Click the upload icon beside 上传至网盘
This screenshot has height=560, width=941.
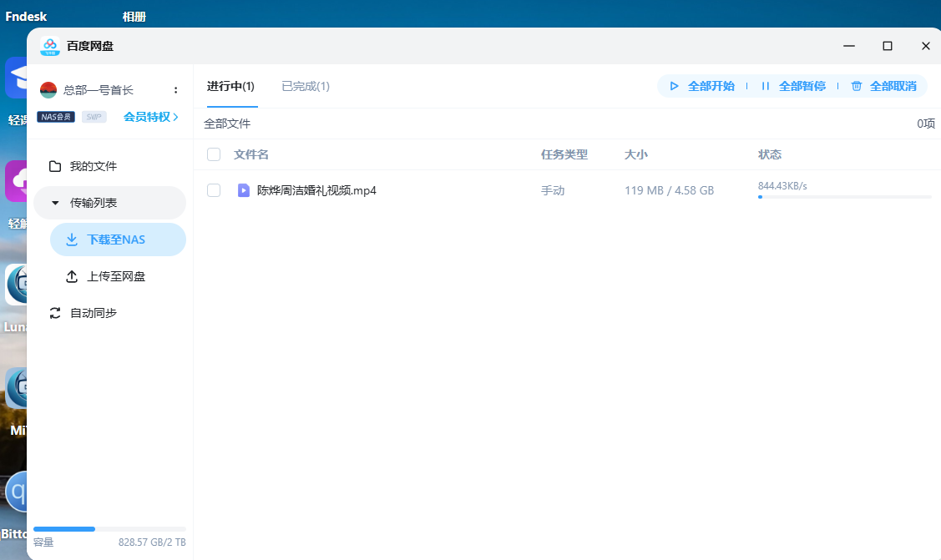pos(72,276)
